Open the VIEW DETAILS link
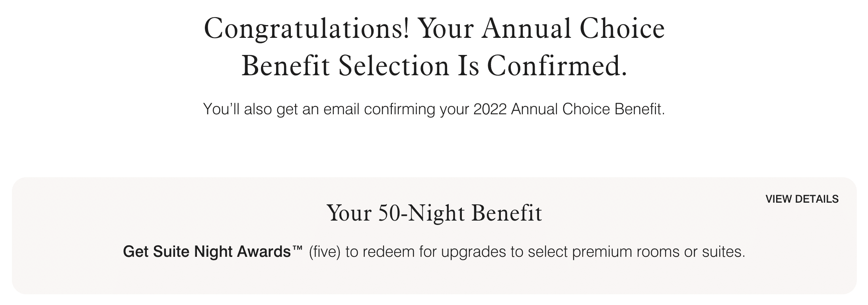This screenshot has width=868, height=305. point(802,199)
